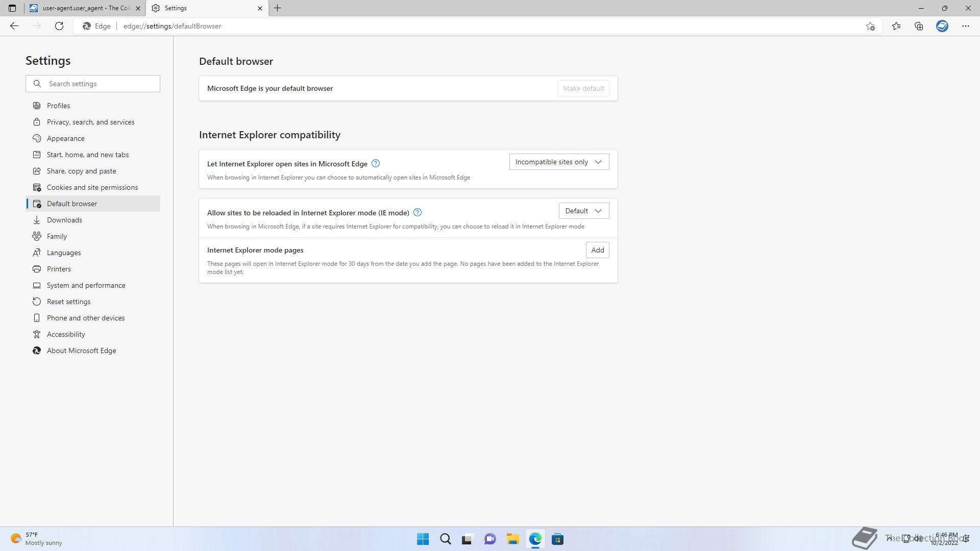Open Reset settings section
This screenshot has width=980, height=551.
click(93, 302)
